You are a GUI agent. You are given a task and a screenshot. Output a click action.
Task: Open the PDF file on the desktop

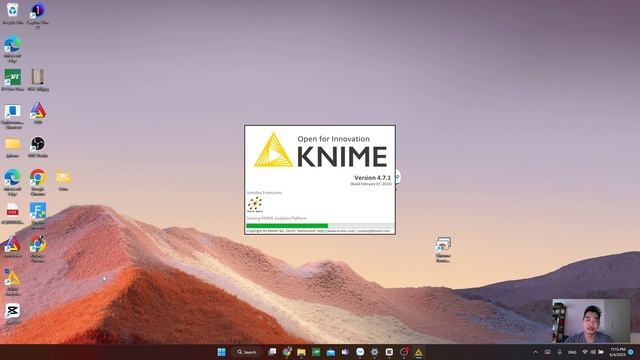[x=13, y=213]
